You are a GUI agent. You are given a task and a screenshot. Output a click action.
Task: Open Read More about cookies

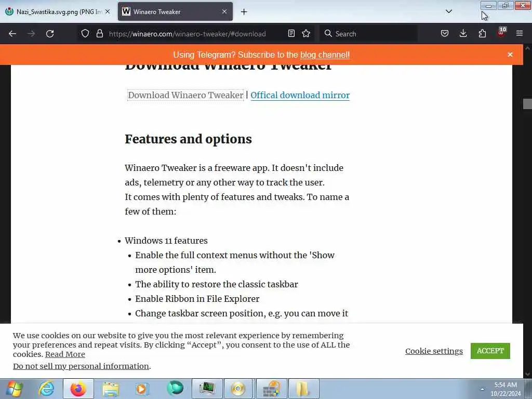(x=65, y=354)
